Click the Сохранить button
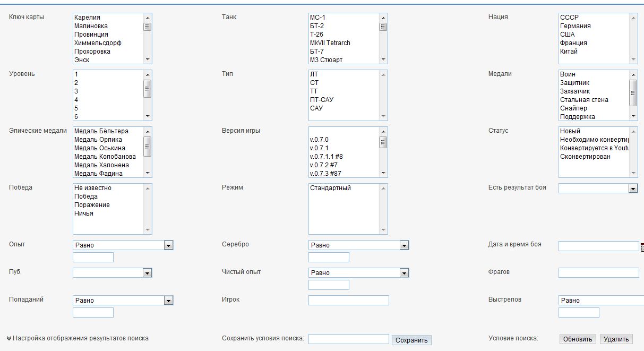Viewport: 644px width, 351px height. [x=411, y=340]
